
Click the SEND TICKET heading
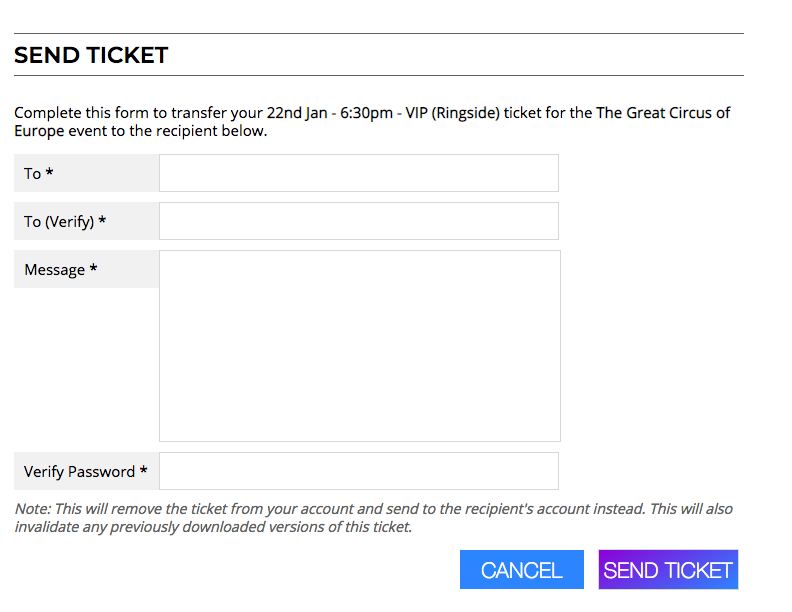(91, 56)
